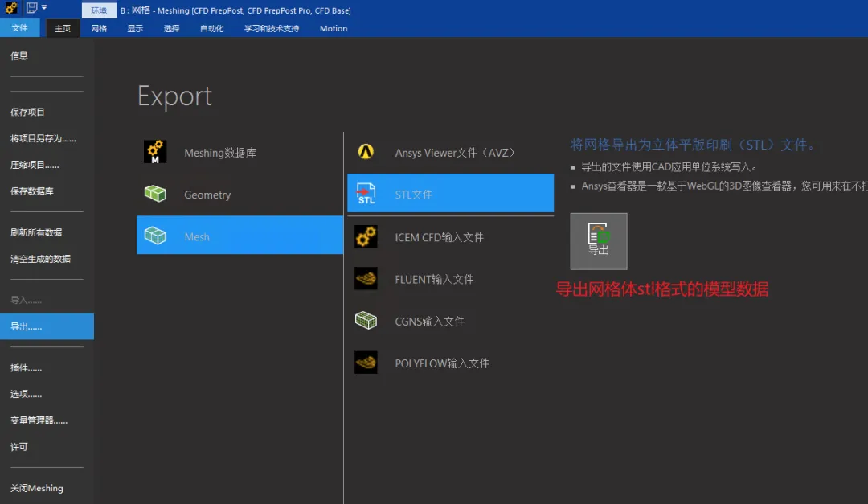This screenshot has height=504, width=868.
Task: Choose 保存项目 in the sidebar
Action: point(27,112)
